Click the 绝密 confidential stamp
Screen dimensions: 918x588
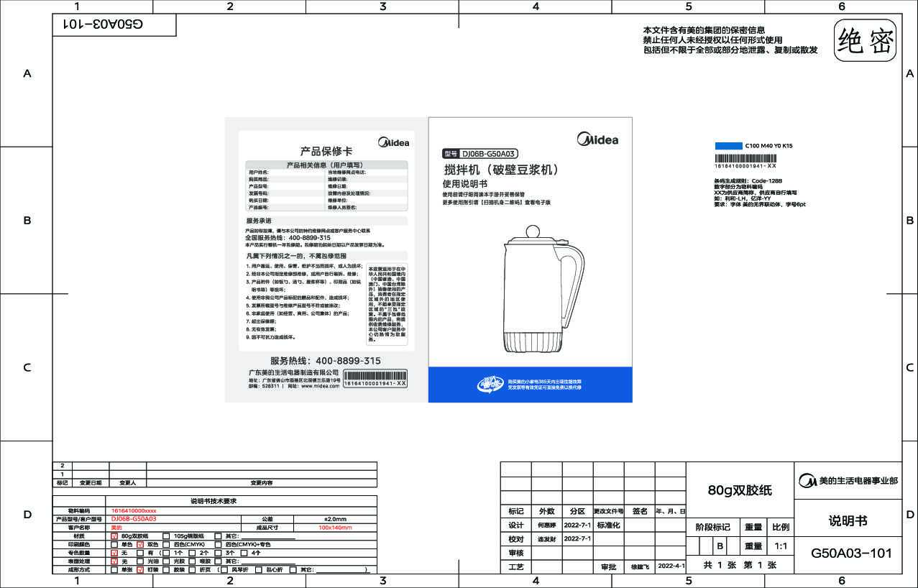(x=866, y=41)
